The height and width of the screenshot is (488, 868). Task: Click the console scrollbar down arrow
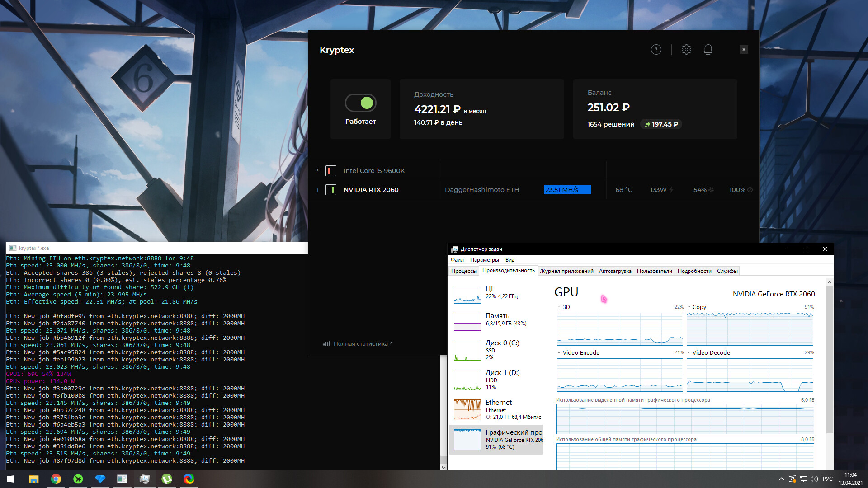(x=443, y=467)
